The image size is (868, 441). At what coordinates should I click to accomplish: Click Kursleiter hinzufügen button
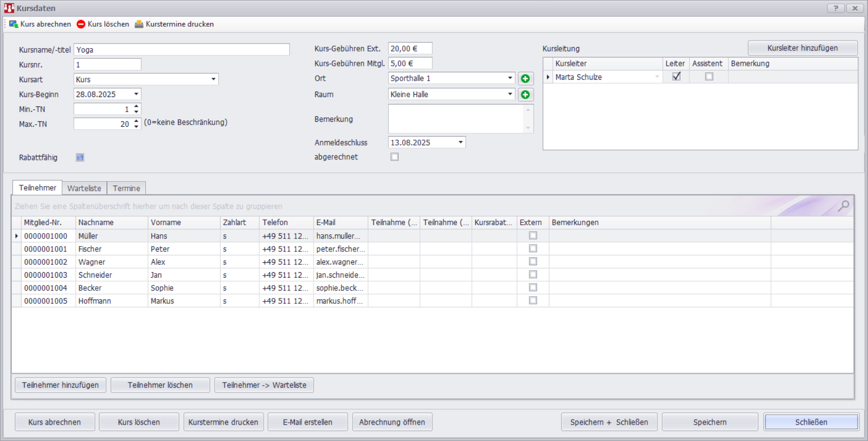click(803, 48)
